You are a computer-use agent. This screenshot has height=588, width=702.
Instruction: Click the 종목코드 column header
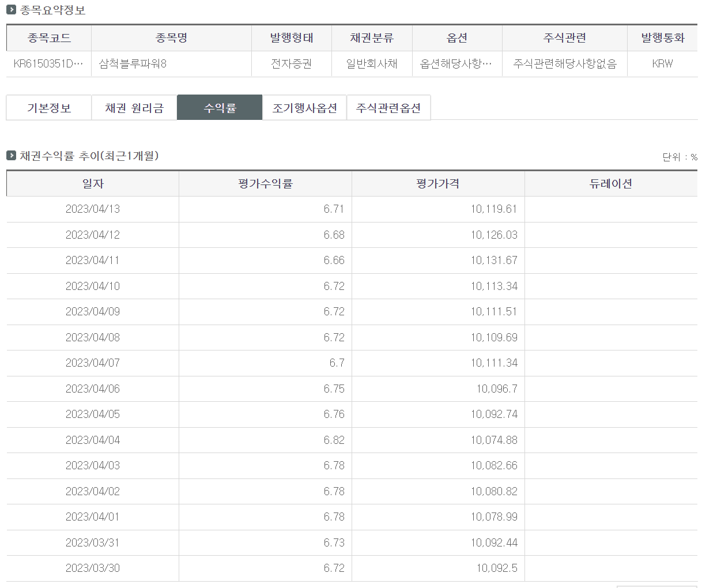(x=49, y=38)
